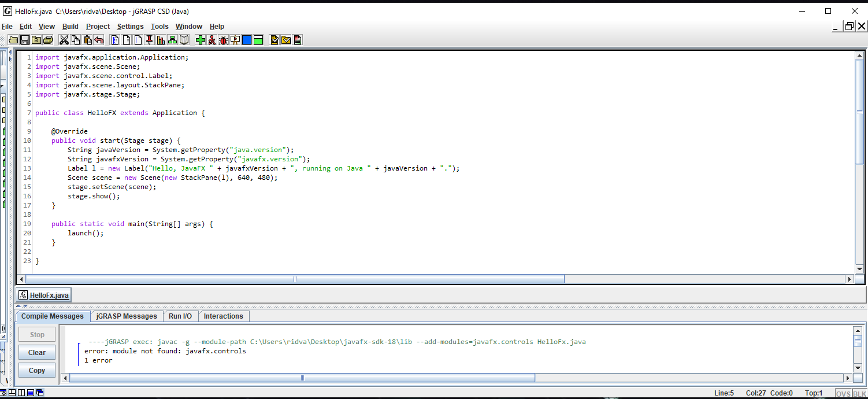The height and width of the screenshot is (399, 868).
Task: Select the Interactions tab
Action: pos(224,316)
